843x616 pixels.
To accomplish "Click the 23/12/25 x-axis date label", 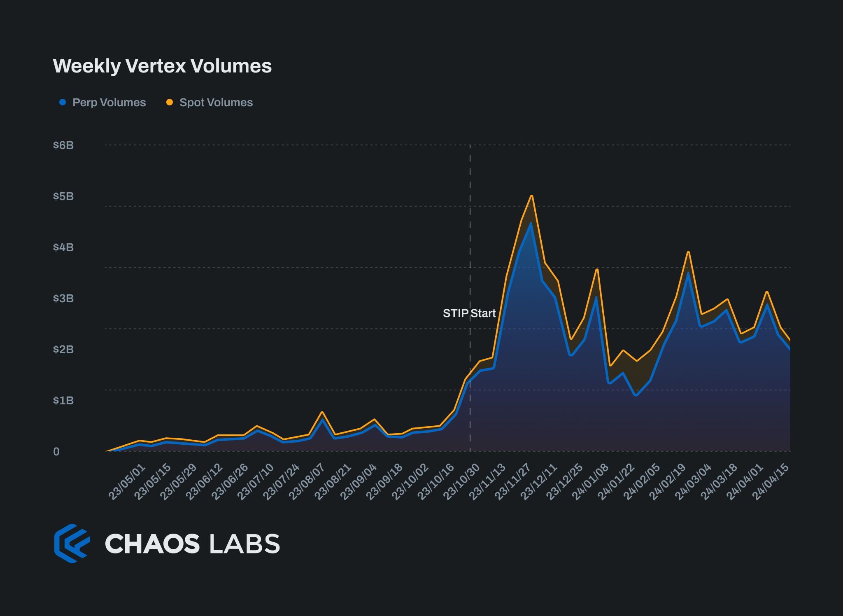I will (x=565, y=482).
